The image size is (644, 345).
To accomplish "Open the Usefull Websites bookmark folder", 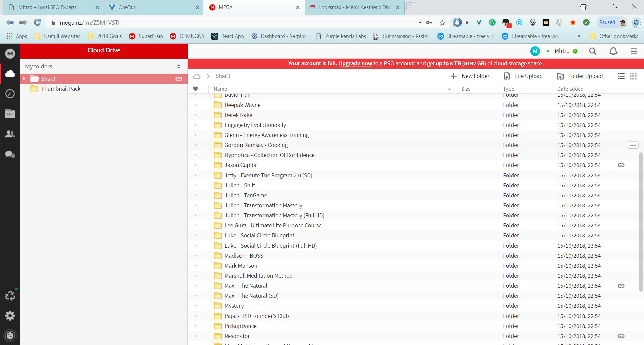I will click(58, 36).
